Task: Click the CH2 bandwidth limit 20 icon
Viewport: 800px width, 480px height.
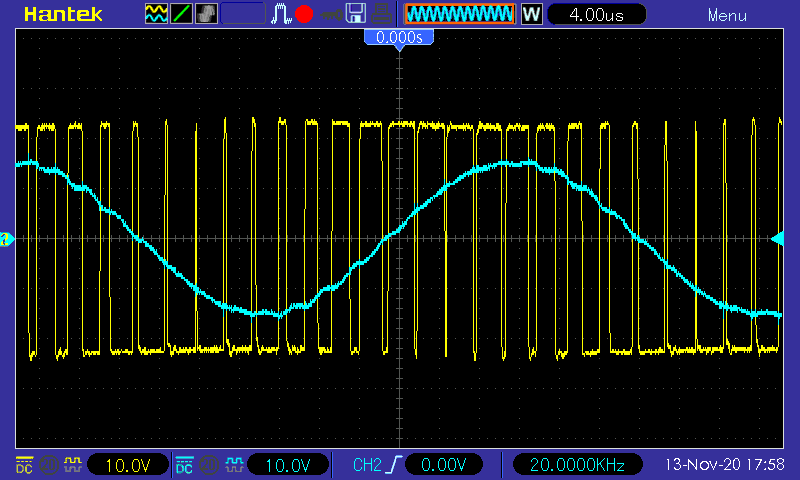Action: coord(208,465)
